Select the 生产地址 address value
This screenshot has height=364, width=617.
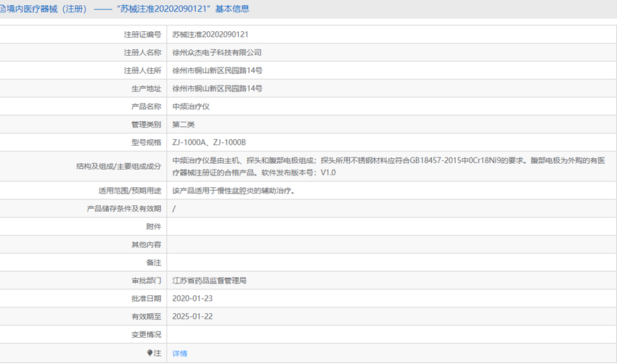pos(217,89)
